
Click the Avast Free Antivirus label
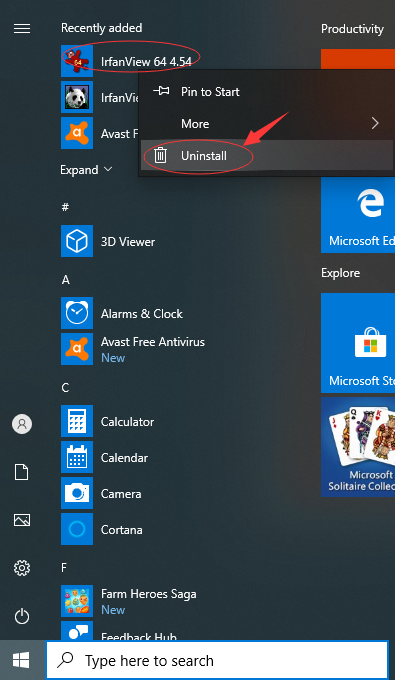(x=153, y=342)
